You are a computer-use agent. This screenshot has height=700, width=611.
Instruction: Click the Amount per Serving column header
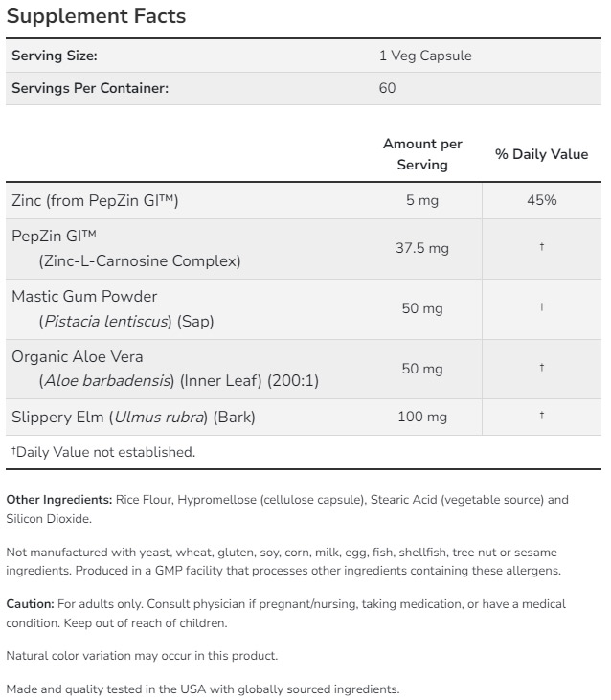point(422,154)
